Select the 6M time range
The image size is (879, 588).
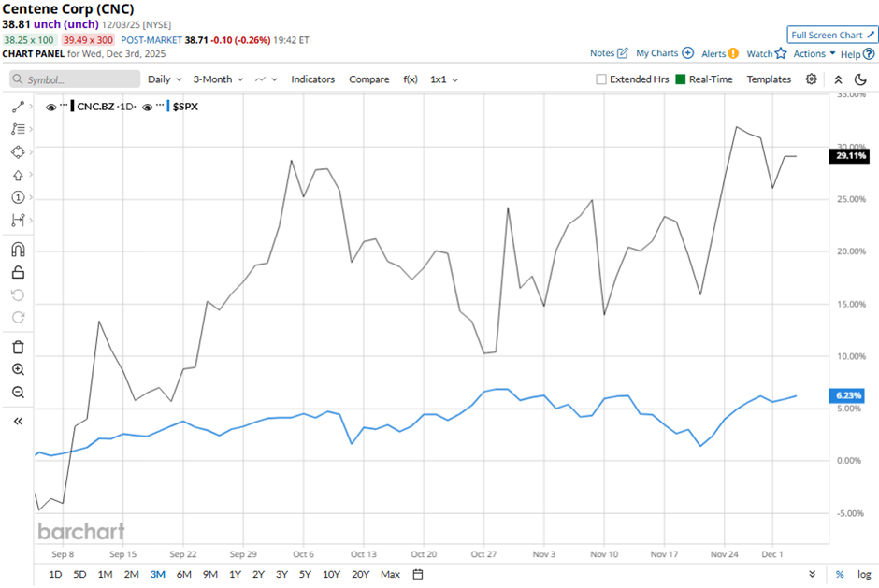(x=184, y=575)
